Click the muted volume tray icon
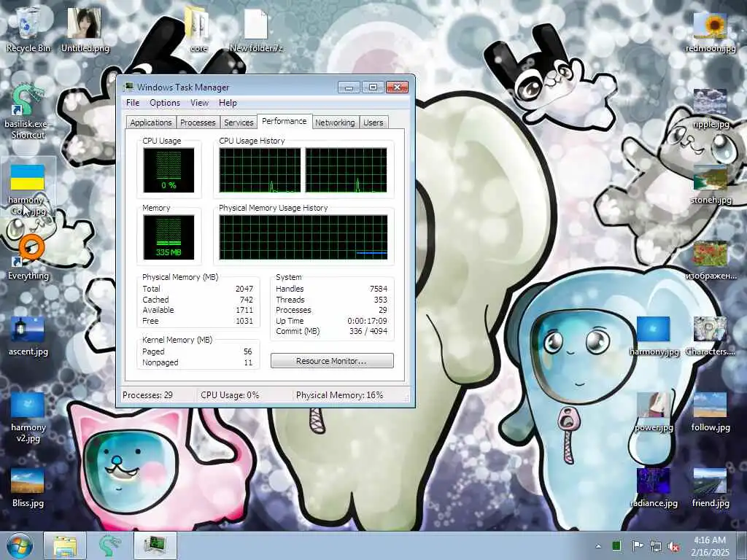Image resolution: width=747 pixels, height=560 pixels. 673,547
